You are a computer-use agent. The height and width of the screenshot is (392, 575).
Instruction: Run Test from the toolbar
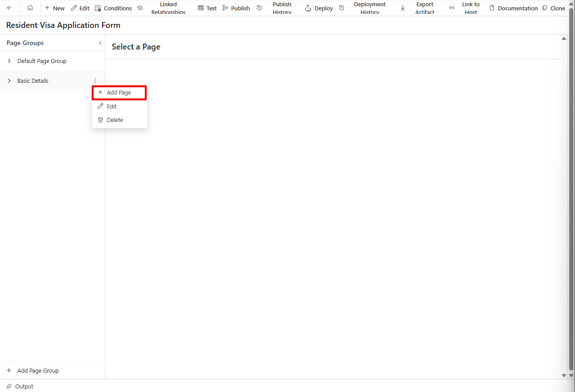[207, 8]
